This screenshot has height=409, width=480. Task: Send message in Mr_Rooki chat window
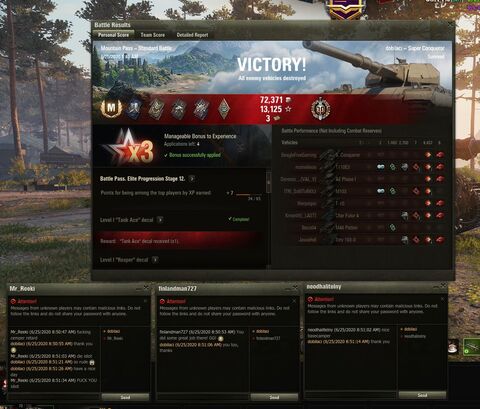[125, 397]
